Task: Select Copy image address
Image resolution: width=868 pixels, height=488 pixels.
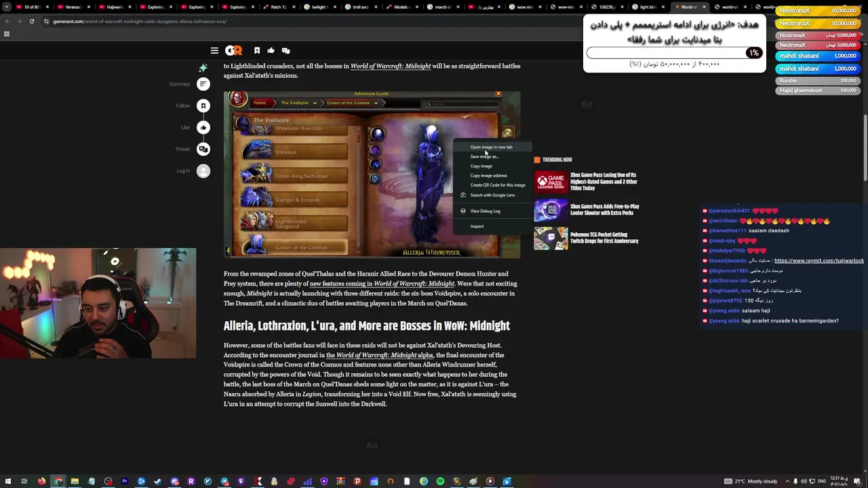Action: pyautogui.click(x=492, y=176)
